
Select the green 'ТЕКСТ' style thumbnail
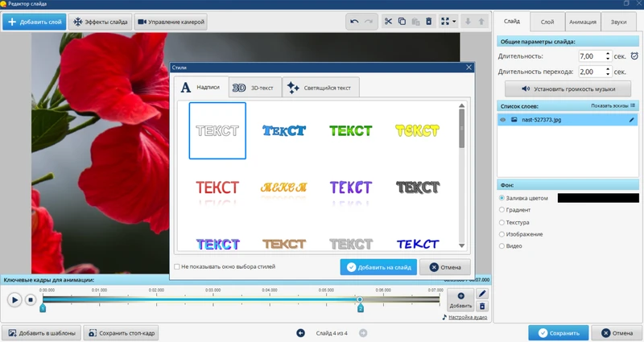click(350, 130)
